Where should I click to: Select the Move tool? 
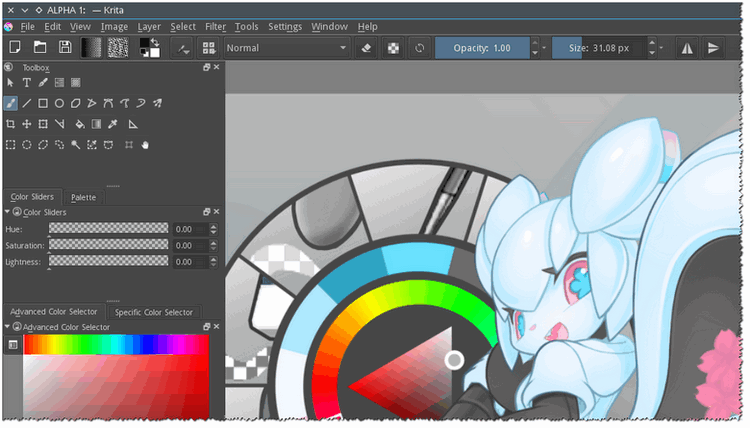[x=27, y=124]
